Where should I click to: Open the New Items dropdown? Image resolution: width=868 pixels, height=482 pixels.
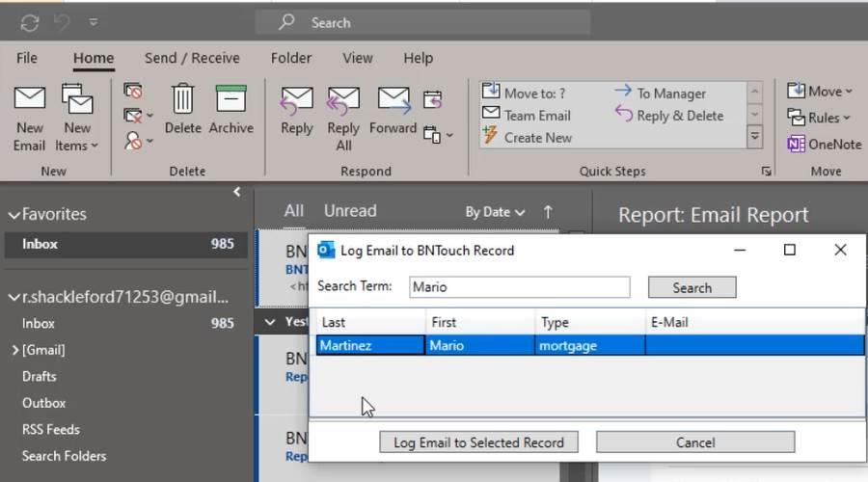[x=77, y=119]
